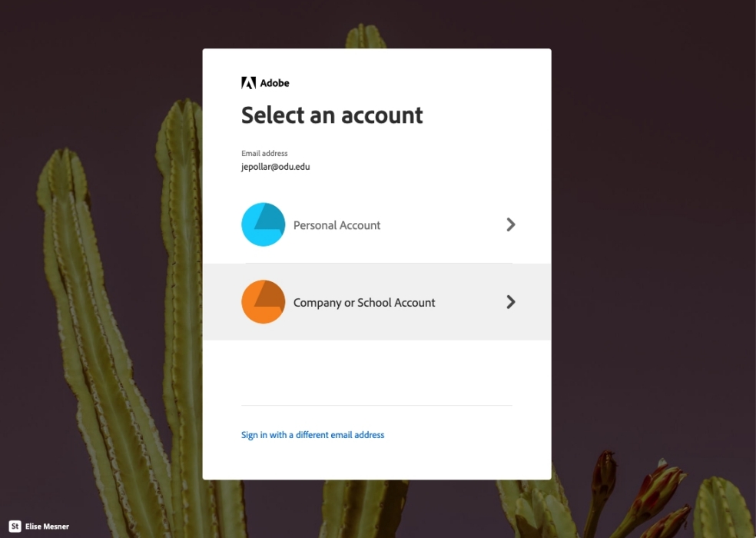The height and width of the screenshot is (538, 756).
Task: Sign in with a different email address
Action: click(313, 435)
